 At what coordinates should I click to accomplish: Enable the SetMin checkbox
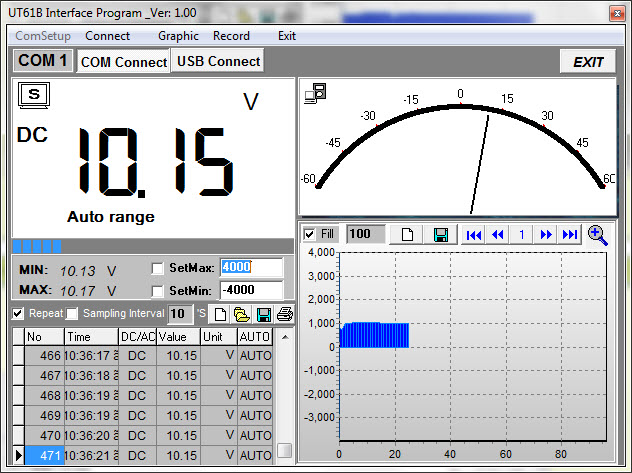(x=157, y=291)
